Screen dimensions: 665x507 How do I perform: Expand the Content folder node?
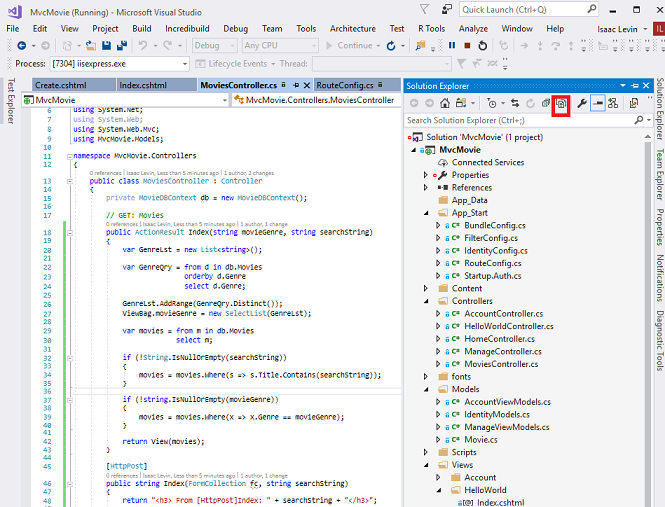[425, 288]
